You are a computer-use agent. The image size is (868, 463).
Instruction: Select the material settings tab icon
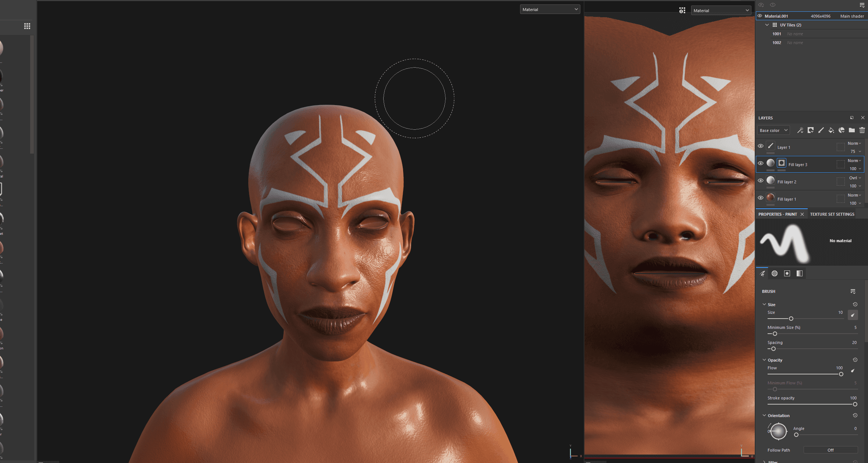coord(800,273)
